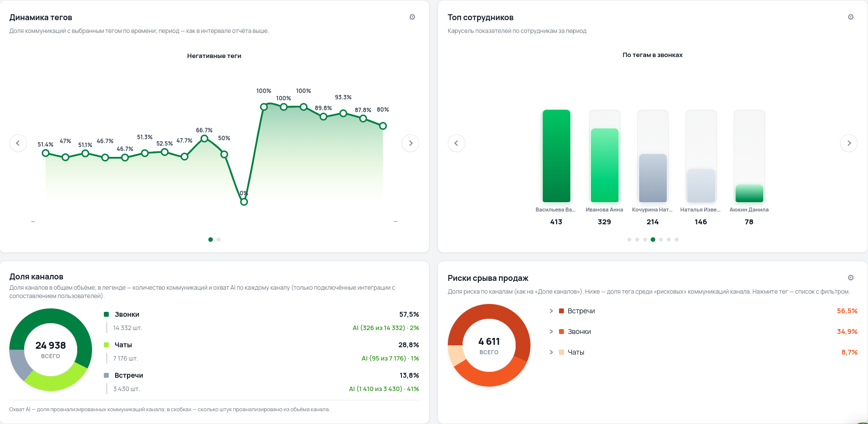Click green Звонки swatch in Доля каналов legend
This screenshot has height=424, width=868.
pyautogui.click(x=106, y=314)
